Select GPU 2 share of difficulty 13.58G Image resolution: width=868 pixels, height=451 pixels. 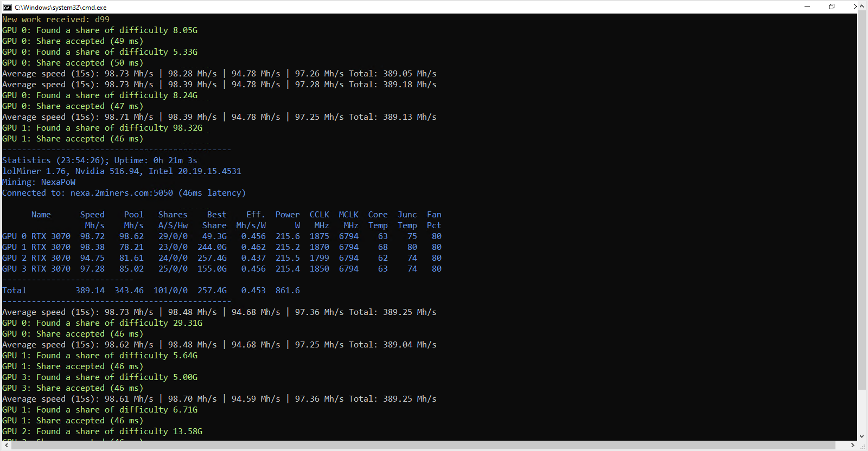[103, 431]
